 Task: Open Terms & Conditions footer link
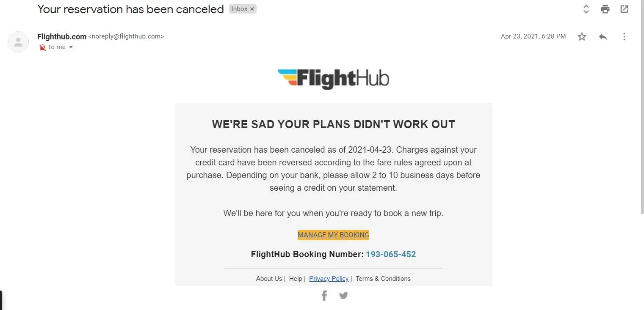tap(383, 279)
